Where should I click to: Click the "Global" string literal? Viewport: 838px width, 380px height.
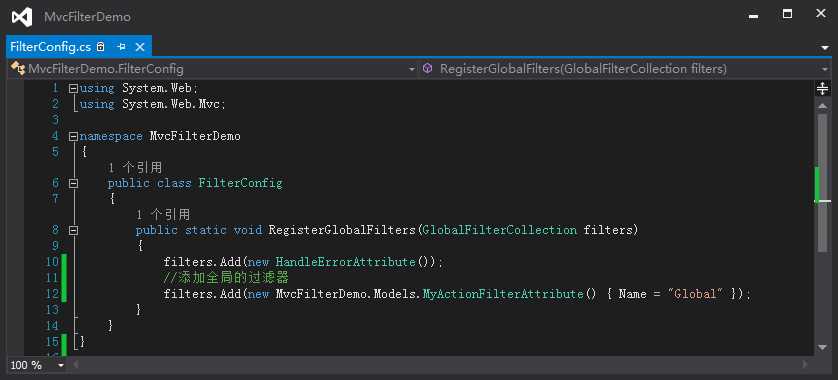point(695,294)
